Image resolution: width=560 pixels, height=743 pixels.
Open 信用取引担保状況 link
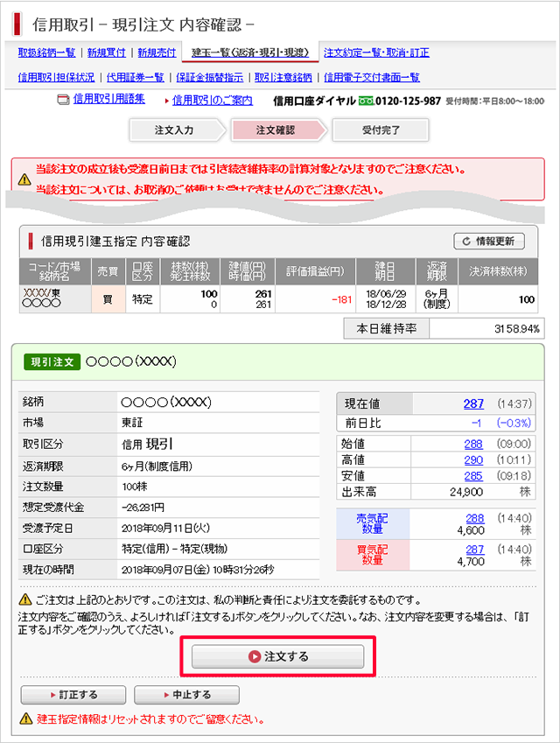tap(56, 77)
